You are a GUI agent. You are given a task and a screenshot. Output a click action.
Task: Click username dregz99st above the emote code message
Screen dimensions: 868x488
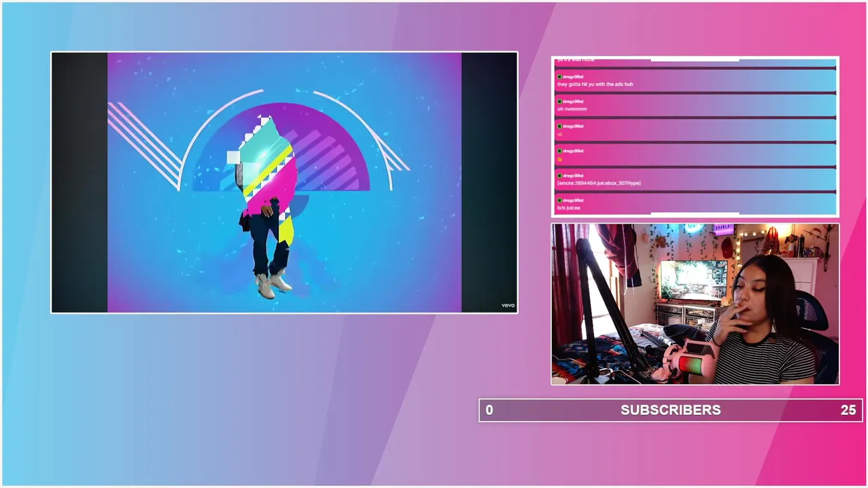click(573, 176)
